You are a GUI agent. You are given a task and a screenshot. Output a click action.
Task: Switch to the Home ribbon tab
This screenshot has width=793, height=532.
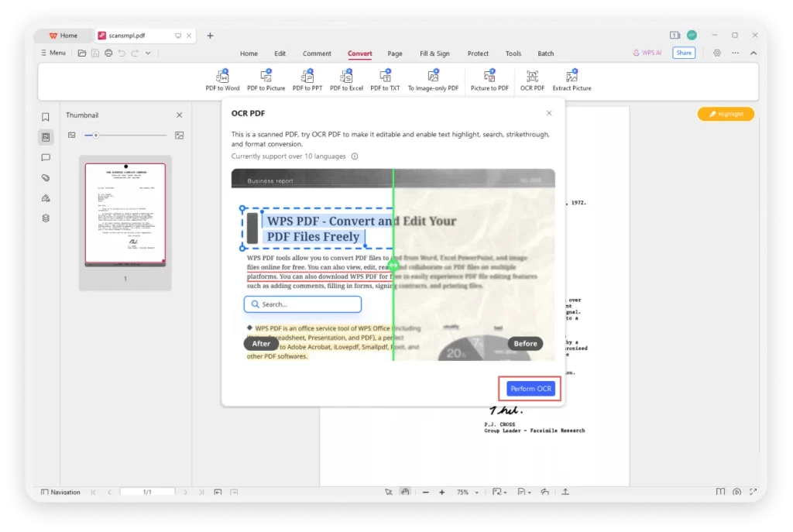[x=249, y=53]
